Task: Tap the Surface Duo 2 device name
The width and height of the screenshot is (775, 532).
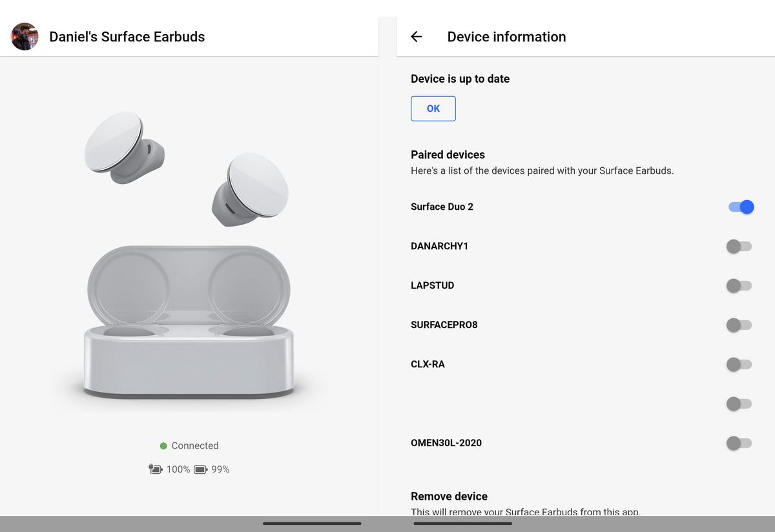Action: coord(442,207)
